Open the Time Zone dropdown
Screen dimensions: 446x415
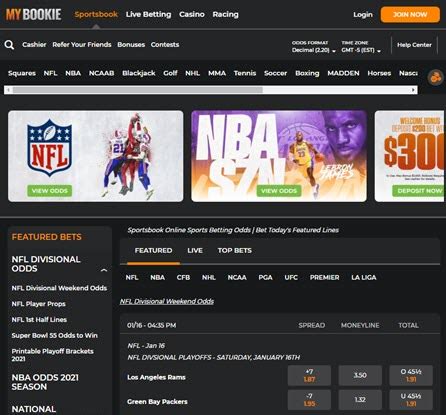click(361, 47)
